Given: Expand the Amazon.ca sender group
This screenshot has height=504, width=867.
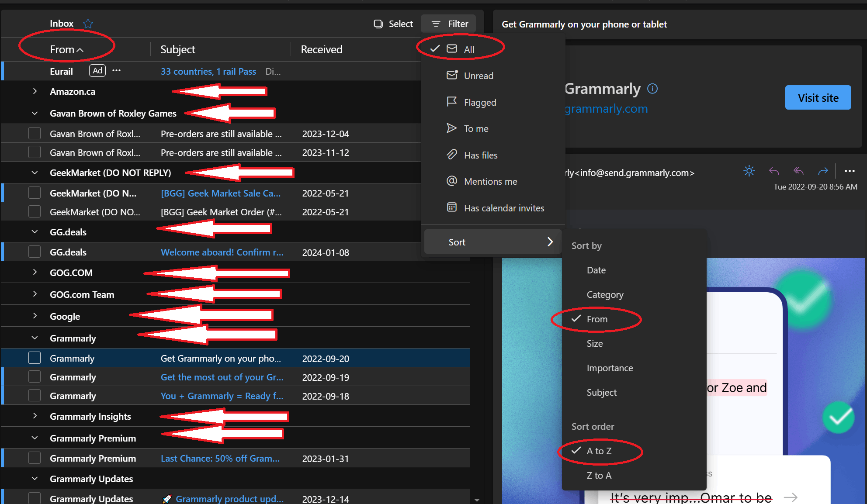Looking at the screenshot, I should coord(35,91).
